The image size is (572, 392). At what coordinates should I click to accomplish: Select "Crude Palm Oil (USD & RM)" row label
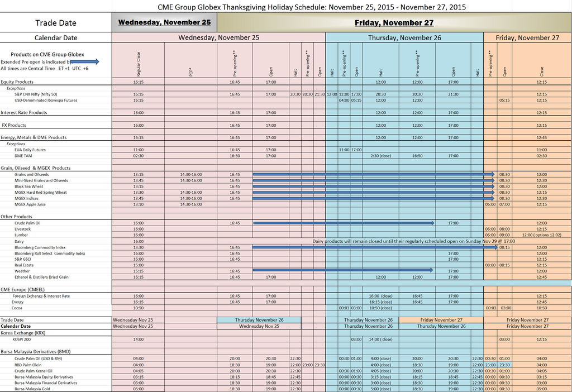39,358
